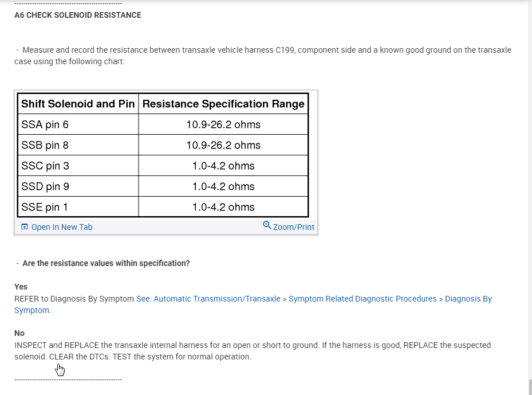
Task: Click the Shift Solenoid and Pin column header
Action: pyautogui.click(x=78, y=104)
